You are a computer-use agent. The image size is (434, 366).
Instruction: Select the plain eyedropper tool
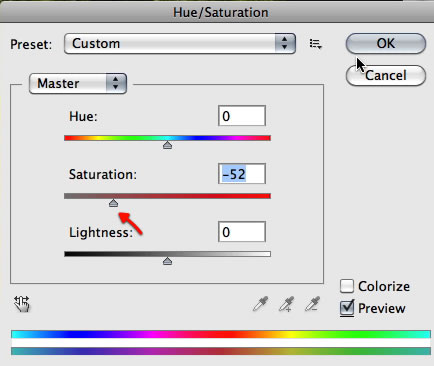click(x=260, y=304)
